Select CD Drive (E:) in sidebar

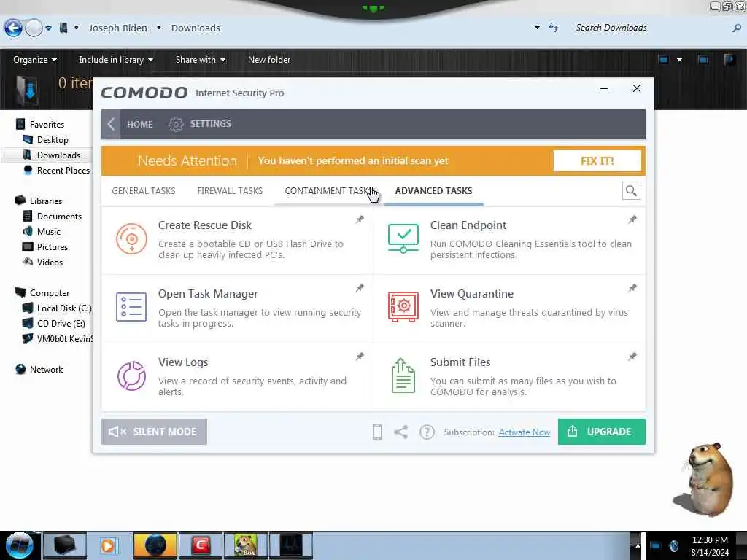pos(61,324)
